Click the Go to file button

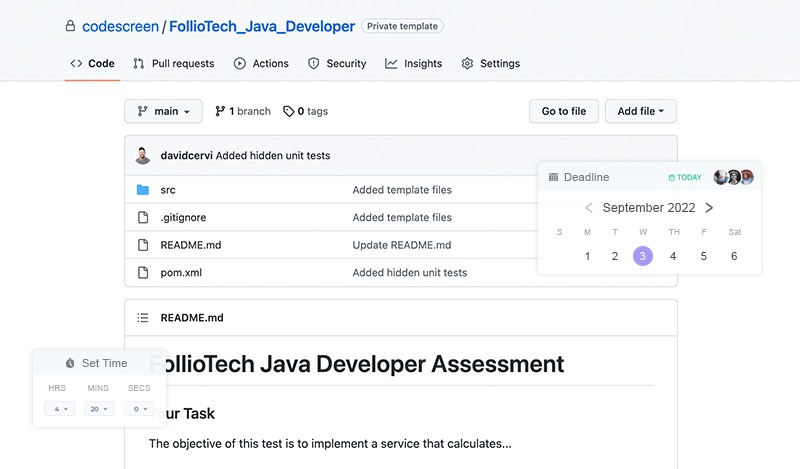click(x=563, y=111)
